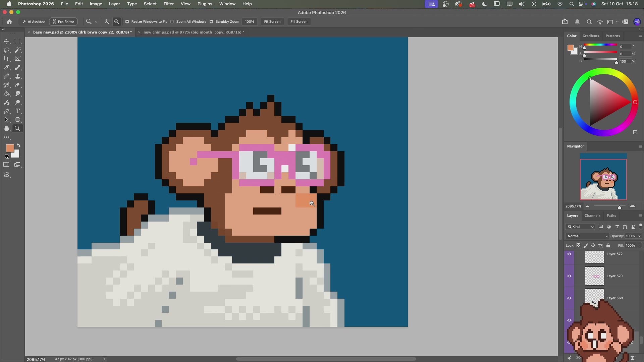Screen dimensions: 644x362
Task: Open the Color panel options menu
Action: 640,36
